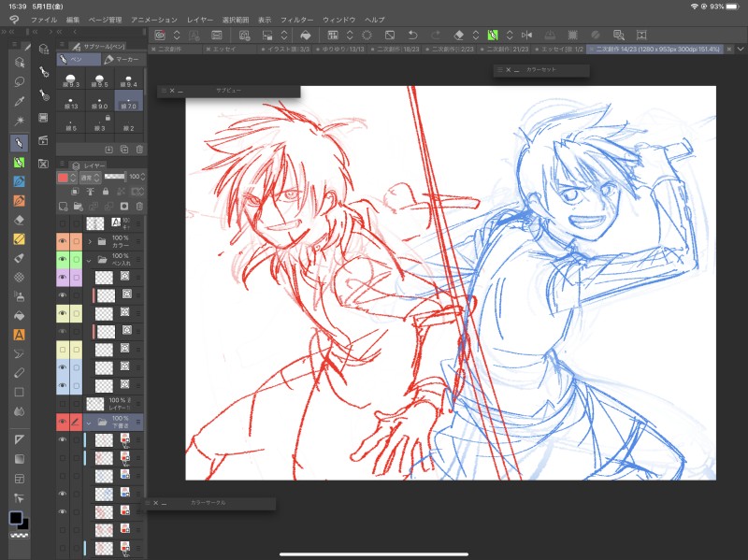Choose the 線 13 pen preset

point(71,102)
